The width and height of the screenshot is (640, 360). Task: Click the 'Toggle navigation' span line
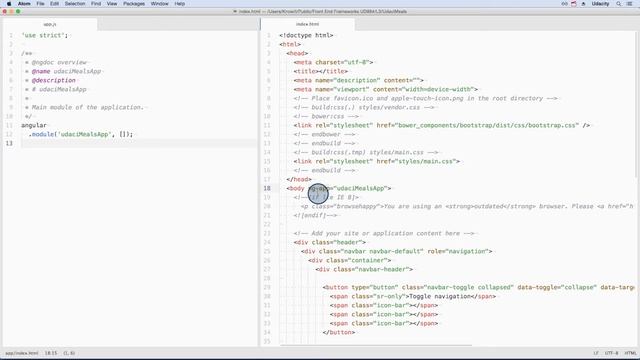pos(413,296)
